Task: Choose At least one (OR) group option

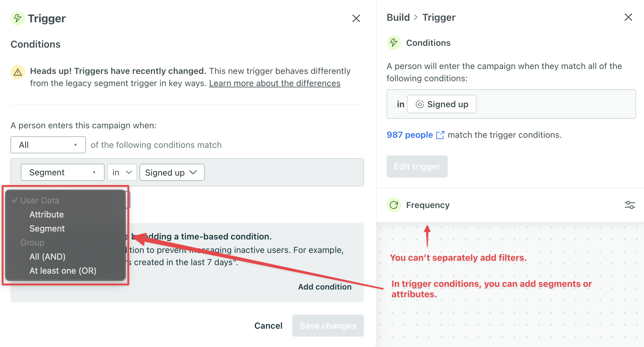Action: coord(63,270)
